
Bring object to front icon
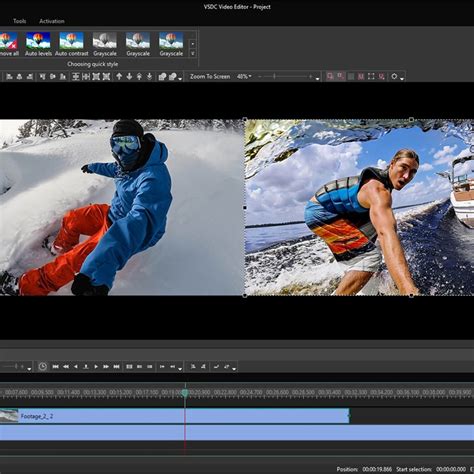coord(139,77)
